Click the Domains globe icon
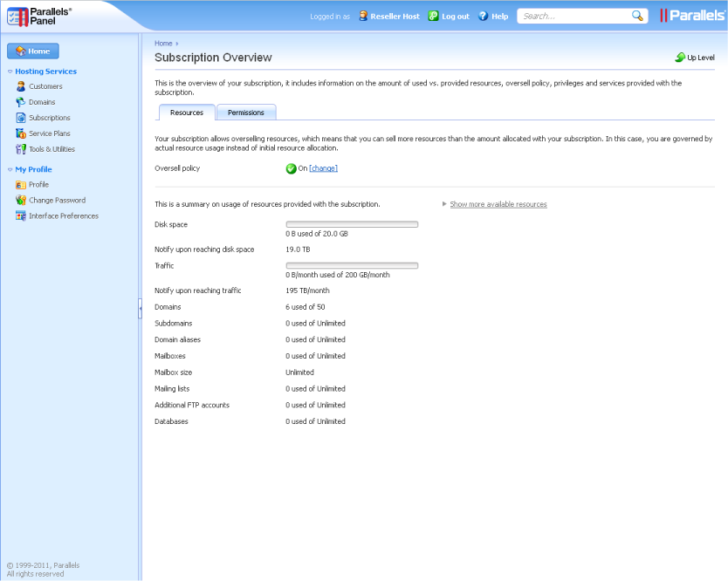The image size is (728, 581). (20, 102)
